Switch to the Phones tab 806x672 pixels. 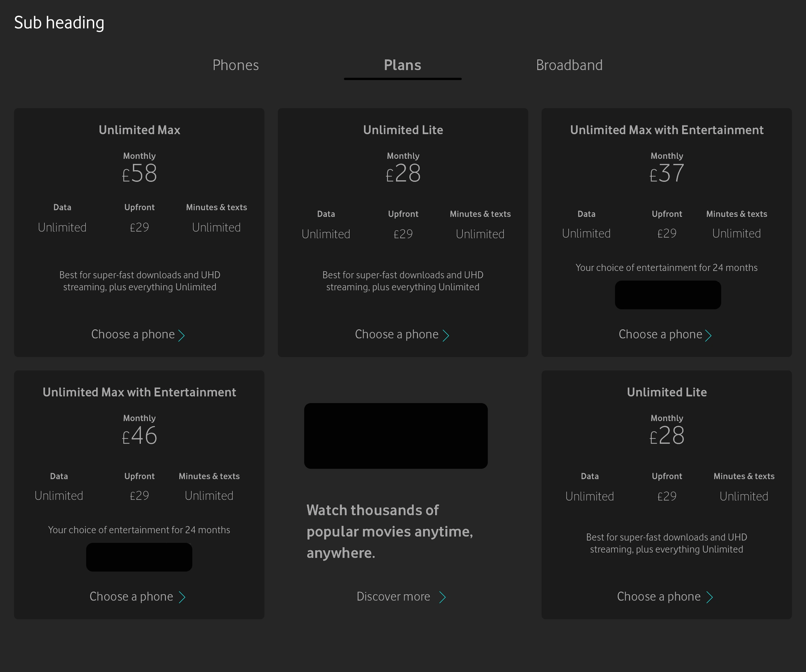click(x=235, y=65)
